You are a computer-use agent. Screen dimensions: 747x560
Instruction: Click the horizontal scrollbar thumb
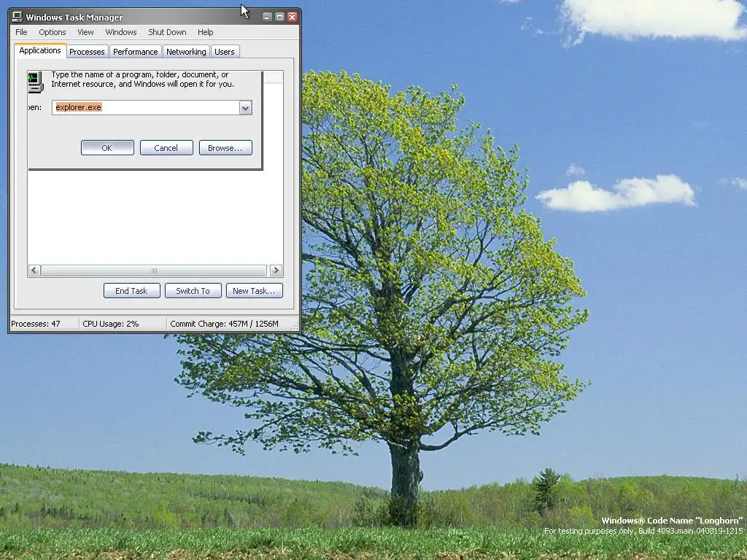tap(154, 271)
